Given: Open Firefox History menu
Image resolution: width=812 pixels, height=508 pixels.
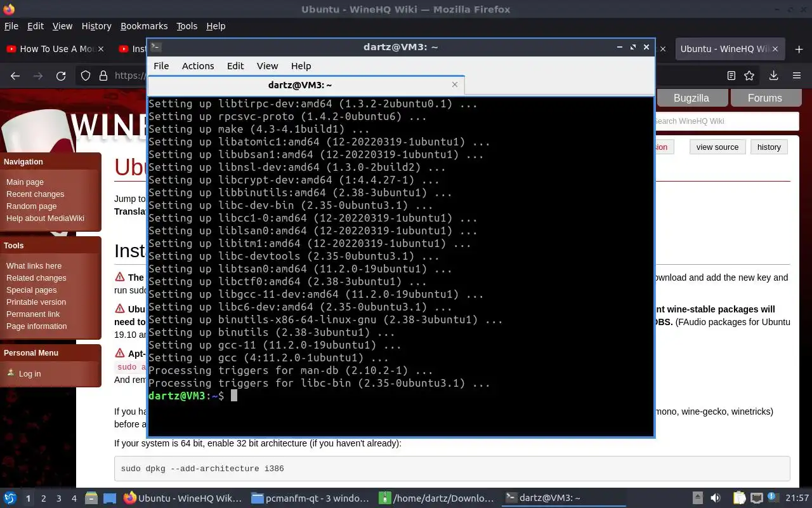Looking at the screenshot, I should [x=96, y=26].
